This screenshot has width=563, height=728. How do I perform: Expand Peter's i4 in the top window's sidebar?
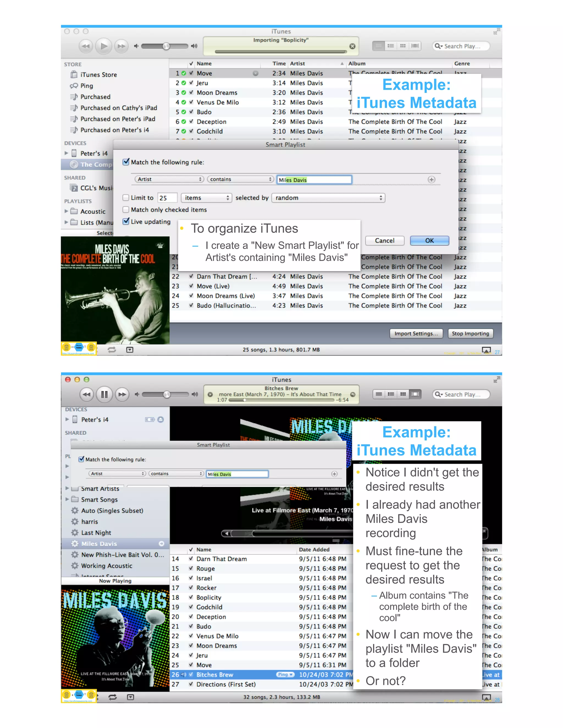(66, 153)
